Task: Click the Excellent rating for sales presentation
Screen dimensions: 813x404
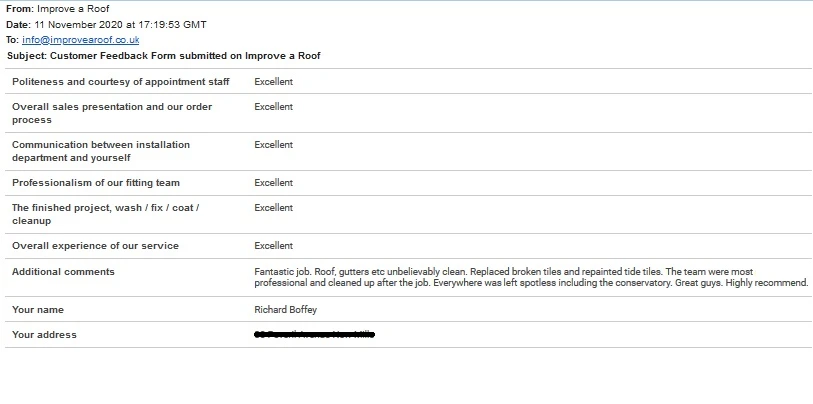Action: 273,107
